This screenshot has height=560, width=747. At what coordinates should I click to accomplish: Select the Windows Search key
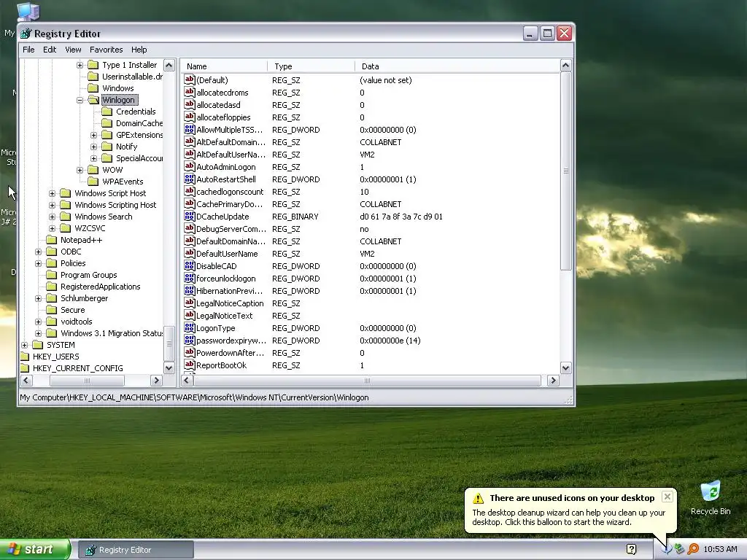point(104,217)
